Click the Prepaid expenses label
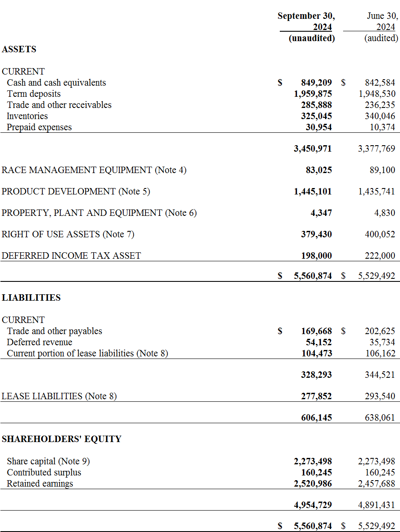The image size is (400, 532). click(x=39, y=127)
